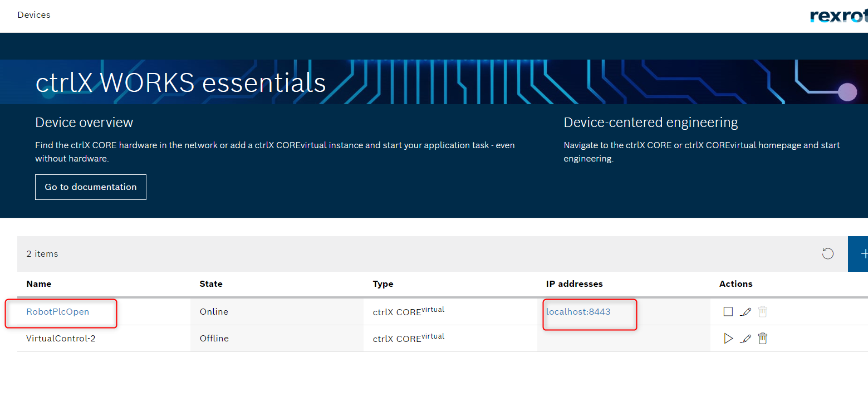Screen dimensions: 868x401
Task: Select the VirtualControl-2 row name
Action: click(61, 339)
